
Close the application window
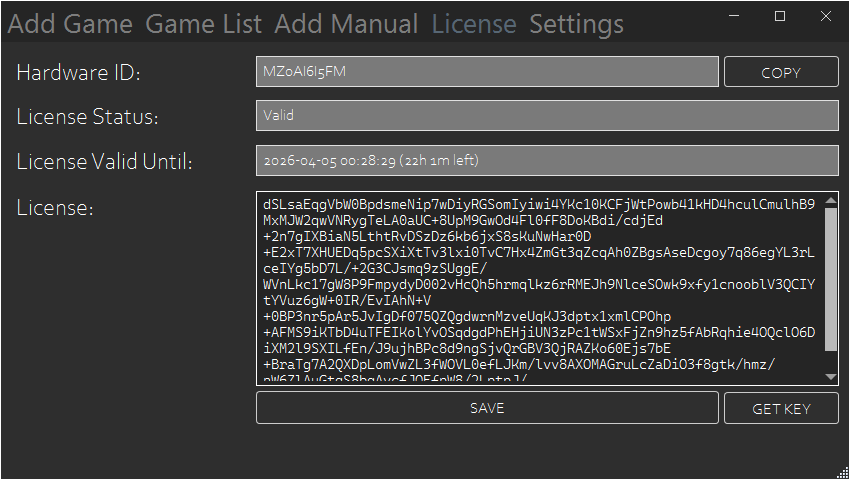coord(826,16)
